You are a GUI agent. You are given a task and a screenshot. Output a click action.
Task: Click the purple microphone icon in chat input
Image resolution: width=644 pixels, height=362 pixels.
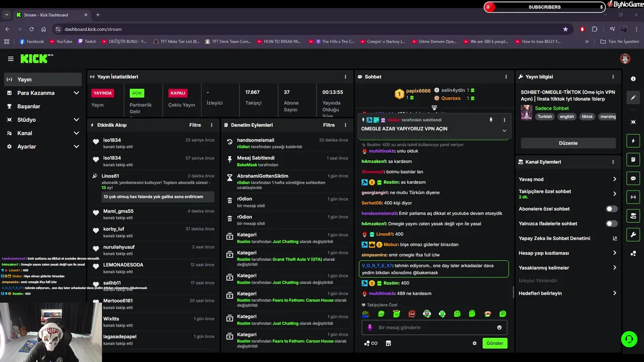(370, 327)
